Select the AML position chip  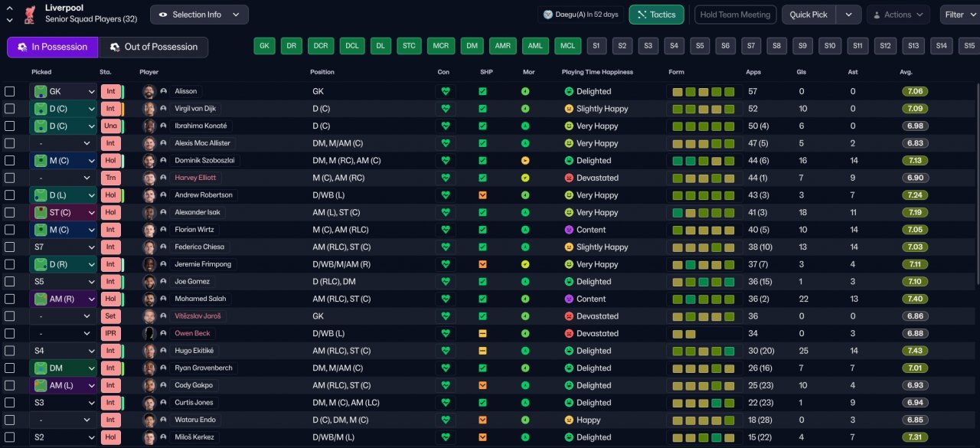click(535, 46)
